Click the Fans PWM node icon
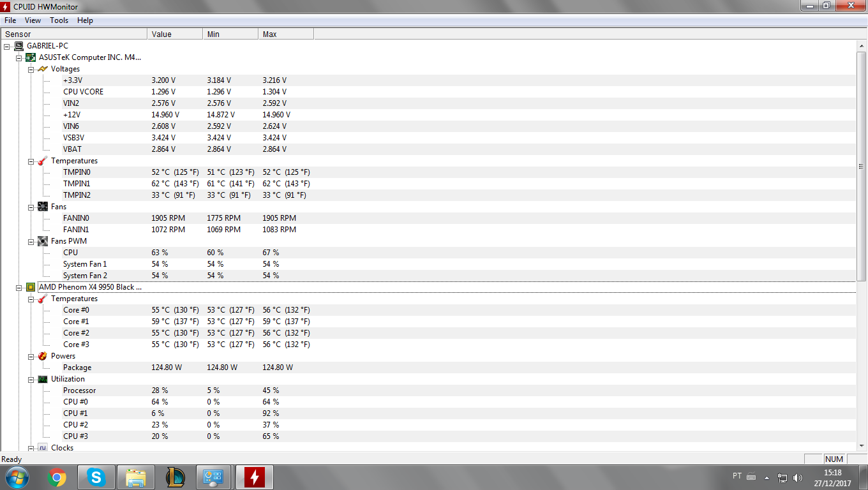This screenshot has width=868, height=490. coord(43,241)
